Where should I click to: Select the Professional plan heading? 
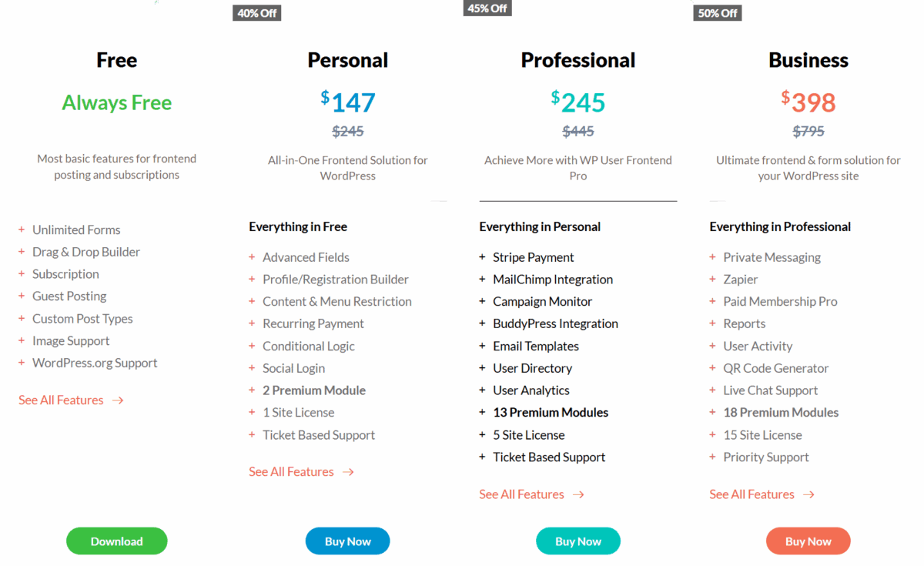click(x=577, y=60)
